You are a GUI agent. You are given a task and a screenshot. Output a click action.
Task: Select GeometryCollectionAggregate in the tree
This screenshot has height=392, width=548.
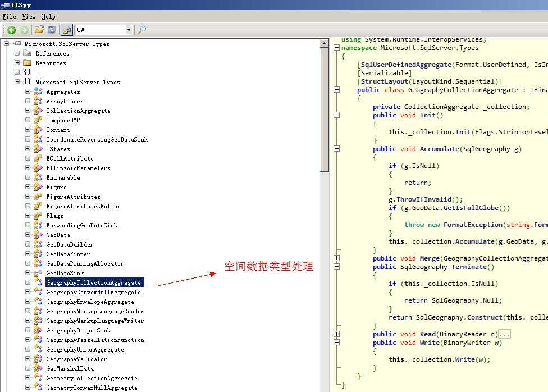(92, 378)
